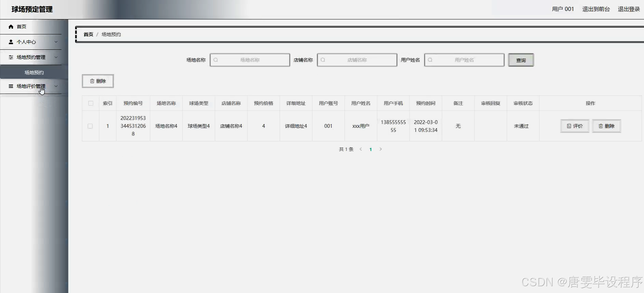The image size is (644, 293).
Task: Click booking number 2022319533445312068
Action: [133, 126]
